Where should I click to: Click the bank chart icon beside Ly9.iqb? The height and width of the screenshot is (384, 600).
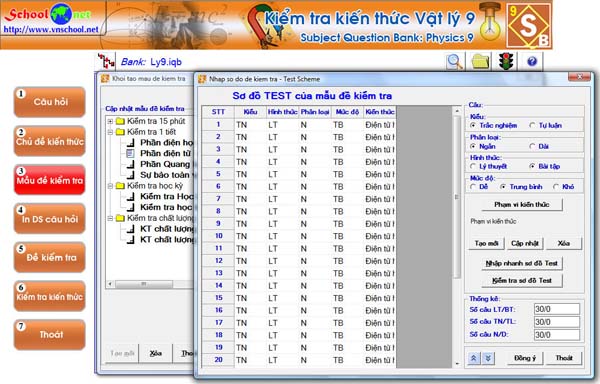click(x=106, y=61)
